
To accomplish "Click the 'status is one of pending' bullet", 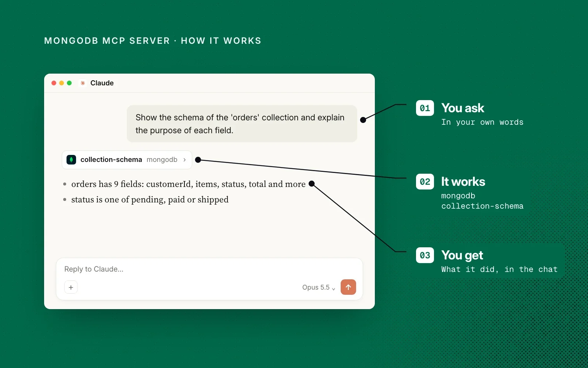I will coord(150,199).
